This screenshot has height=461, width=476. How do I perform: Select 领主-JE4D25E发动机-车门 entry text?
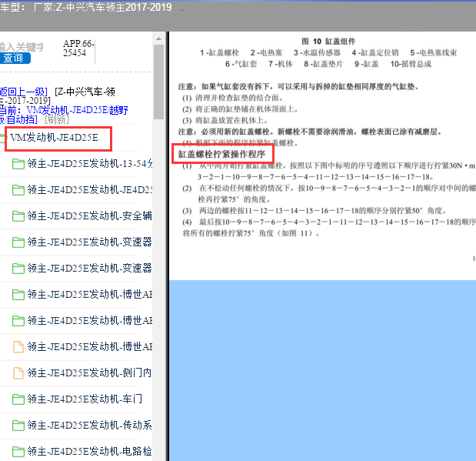click(x=85, y=399)
